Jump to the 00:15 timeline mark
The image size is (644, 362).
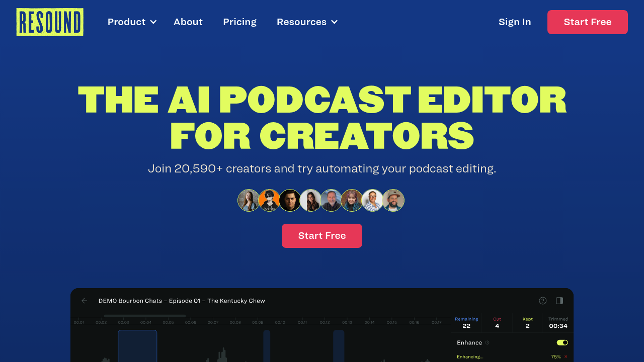(392, 322)
